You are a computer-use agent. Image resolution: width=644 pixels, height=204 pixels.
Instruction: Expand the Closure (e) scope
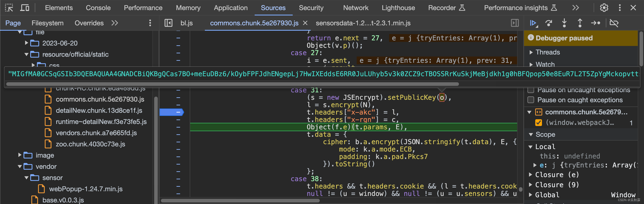click(x=531, y=175)
